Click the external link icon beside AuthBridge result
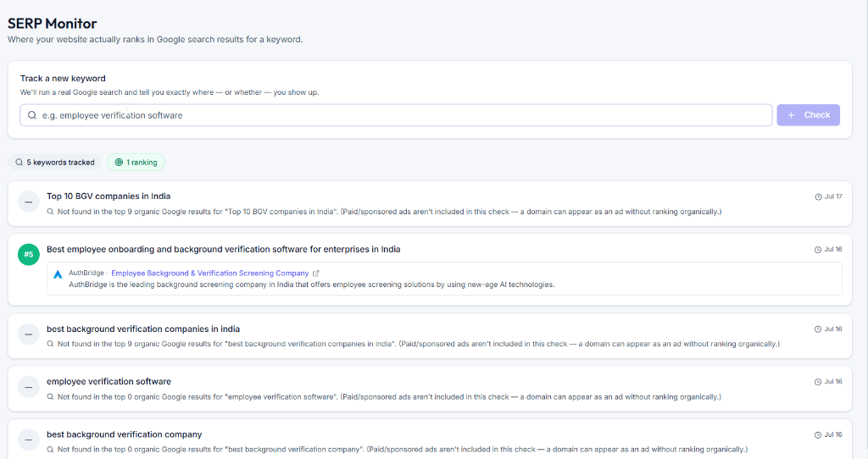Screen dimensions: 868x459 (316, 274)
